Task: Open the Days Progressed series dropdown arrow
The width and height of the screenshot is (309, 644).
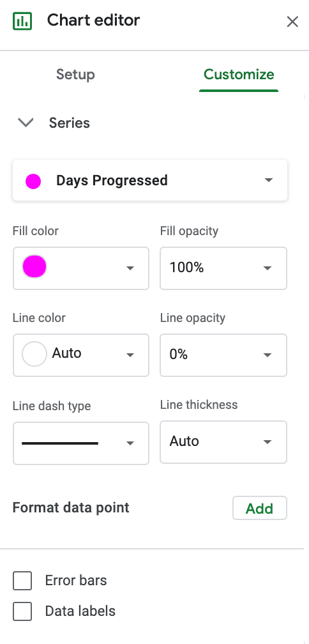Action: tap(268, 180)
